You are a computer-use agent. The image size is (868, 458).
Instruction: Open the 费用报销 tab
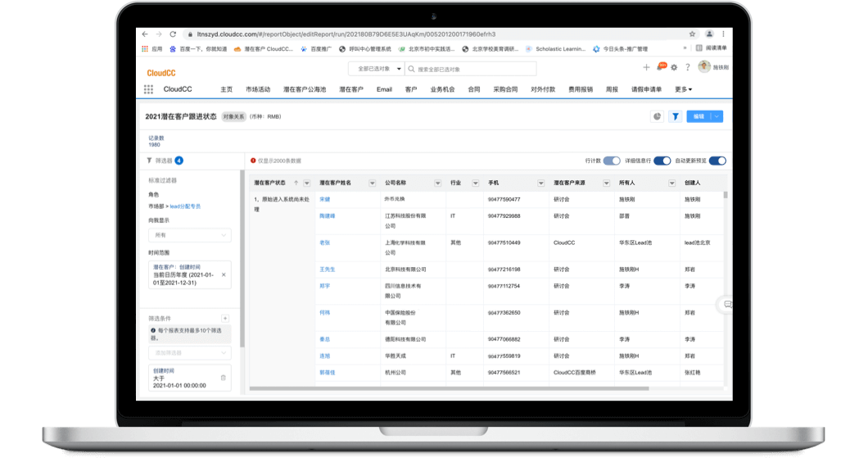pos(581,89)
